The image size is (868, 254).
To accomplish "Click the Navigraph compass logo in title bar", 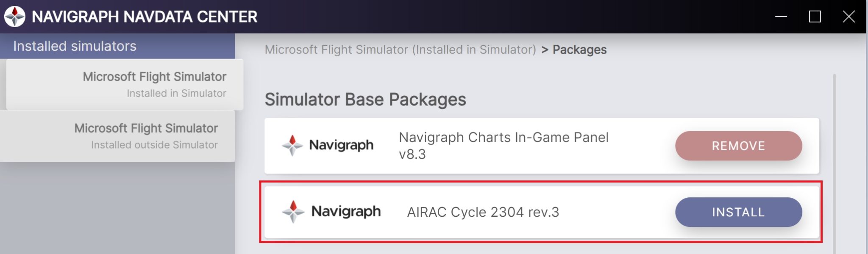I will 15,17.
